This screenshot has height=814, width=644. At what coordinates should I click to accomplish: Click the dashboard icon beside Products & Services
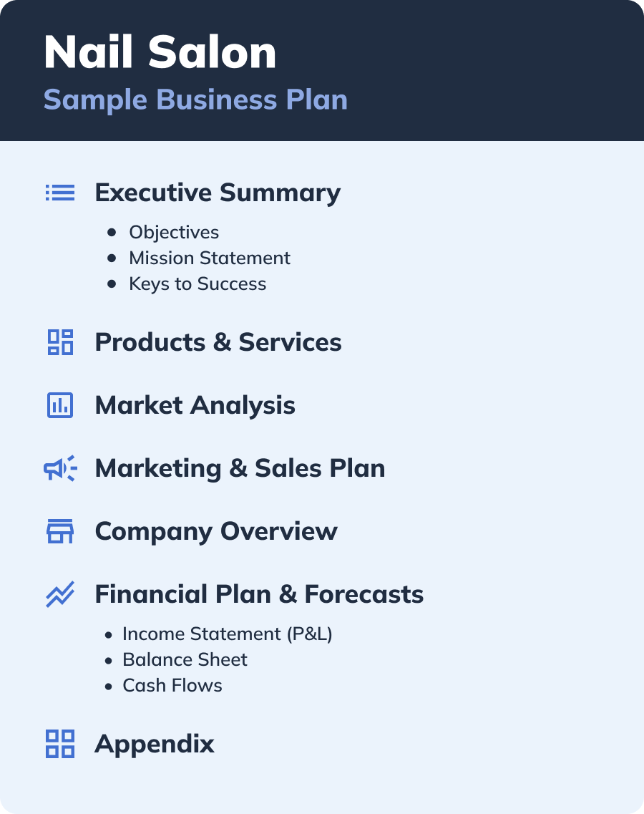coord(60,342)
